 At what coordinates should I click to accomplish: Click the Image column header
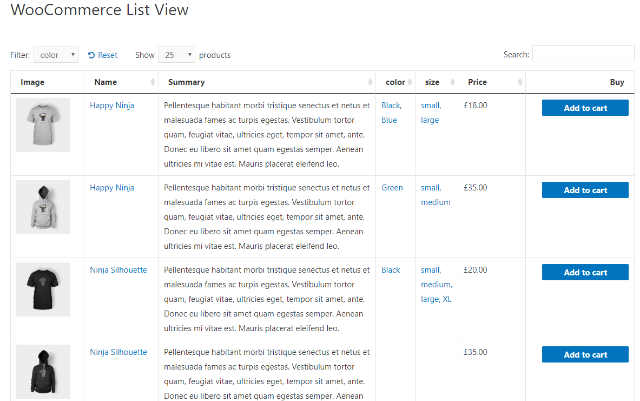pos(32,82)
